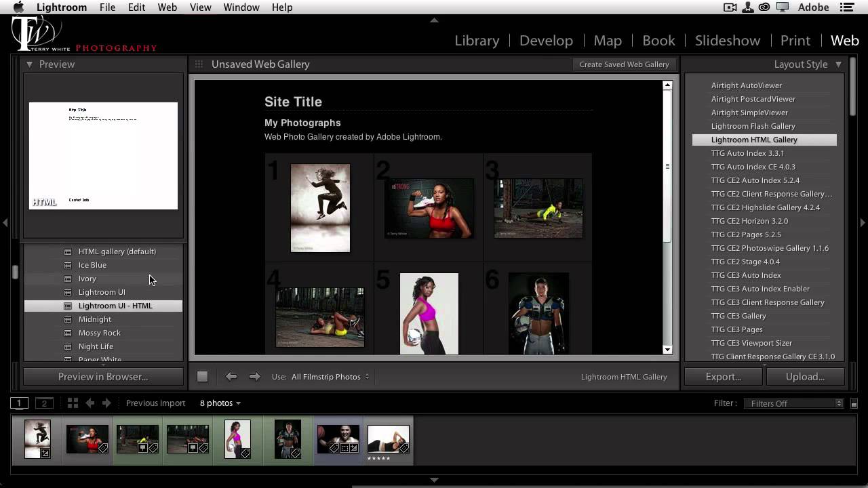Switch to the Map module
This screenshot has width=868, height=488.
[608, 41]
